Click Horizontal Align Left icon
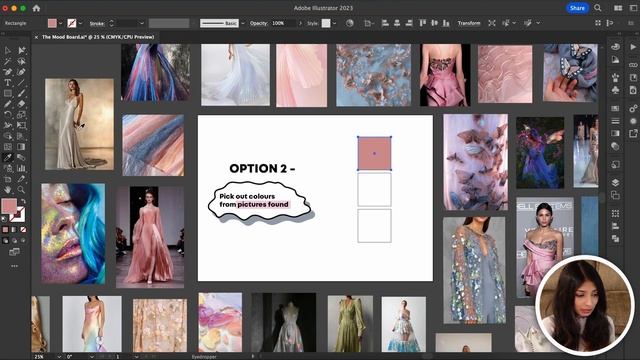The height and width of the screenshot is (360, 640). [x=385, y=23]
